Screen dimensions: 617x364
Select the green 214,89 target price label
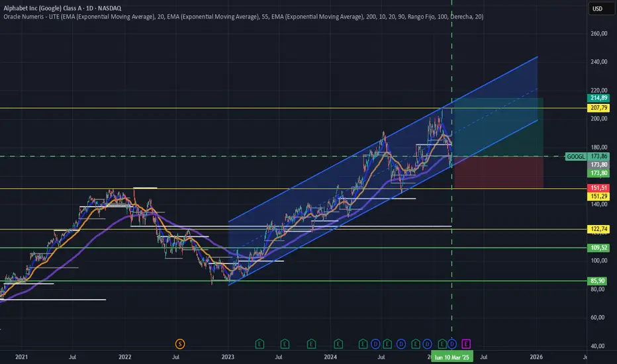pyautogui.click(x=598, y=98)
